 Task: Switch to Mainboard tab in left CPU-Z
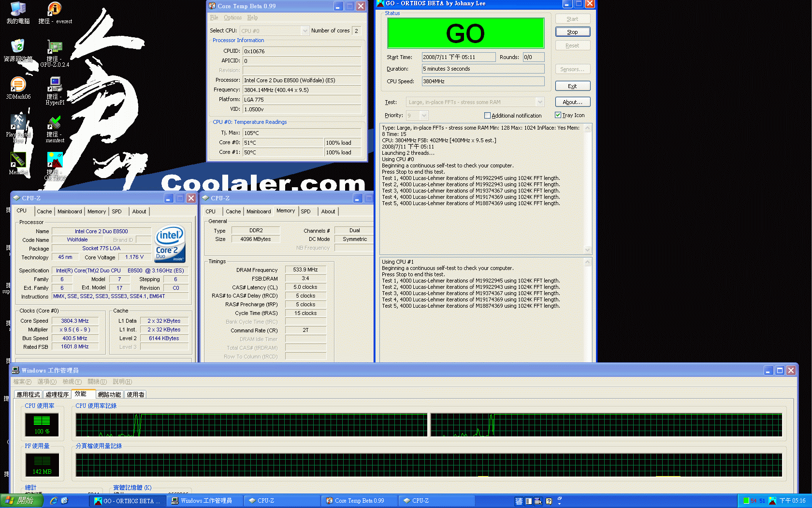coord(70,211)
